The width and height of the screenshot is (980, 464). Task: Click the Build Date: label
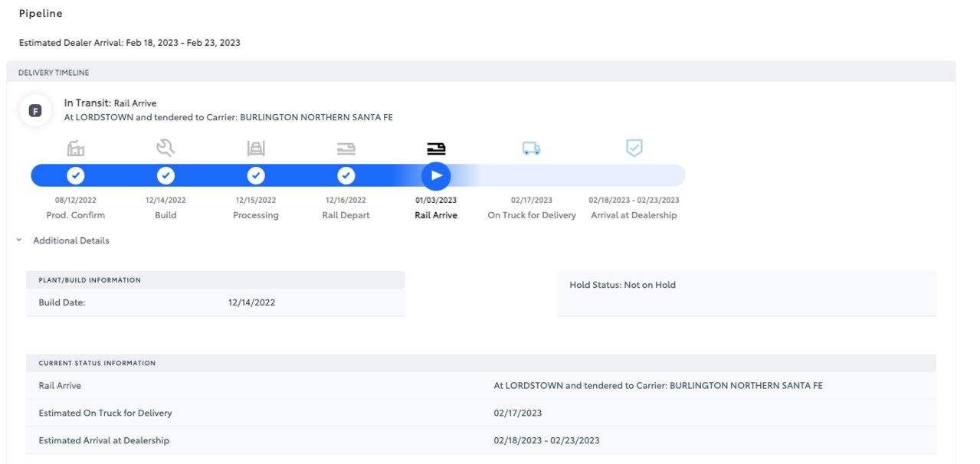(62, 302)
